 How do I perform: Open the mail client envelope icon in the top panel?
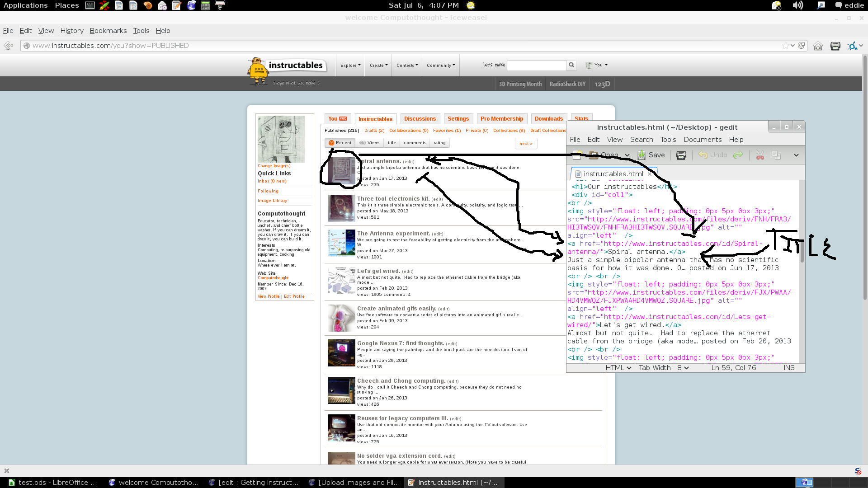pos(162,5)
